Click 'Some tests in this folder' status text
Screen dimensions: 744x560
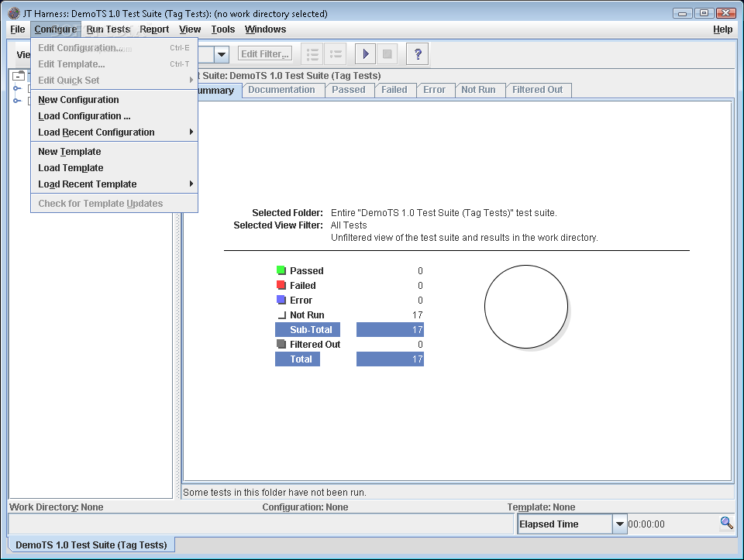tap(274, 492)
